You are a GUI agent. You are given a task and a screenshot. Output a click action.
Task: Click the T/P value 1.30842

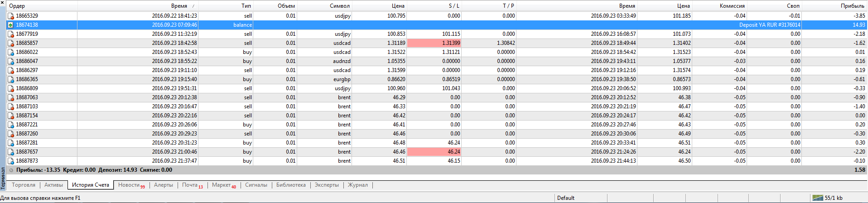(x=506, y=43)
